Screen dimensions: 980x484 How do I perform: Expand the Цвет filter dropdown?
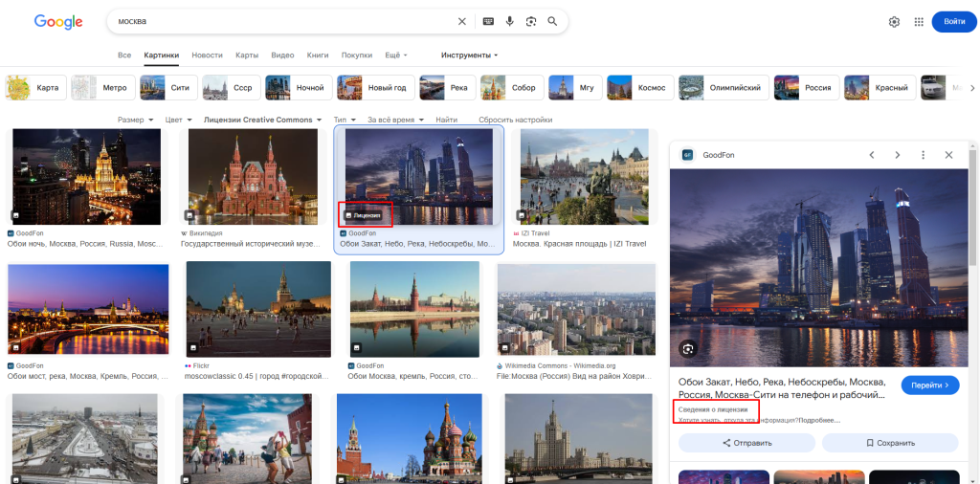pyautogui.click(x=178, y=120)
